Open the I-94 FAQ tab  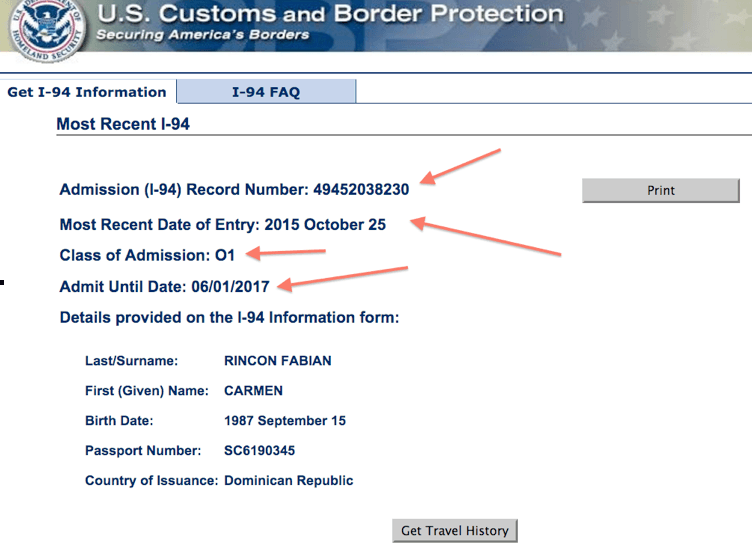pyautogui.click(x=266, y=92)
